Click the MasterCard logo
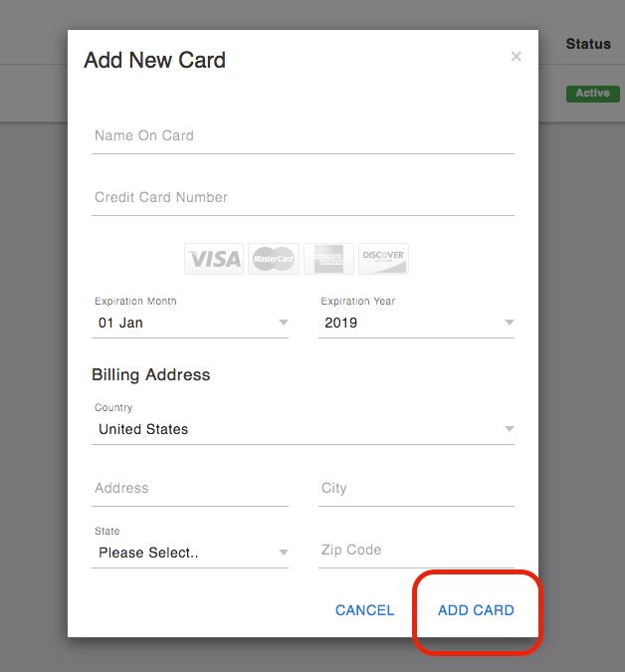 pyautogui.click(x=273, y=259)
